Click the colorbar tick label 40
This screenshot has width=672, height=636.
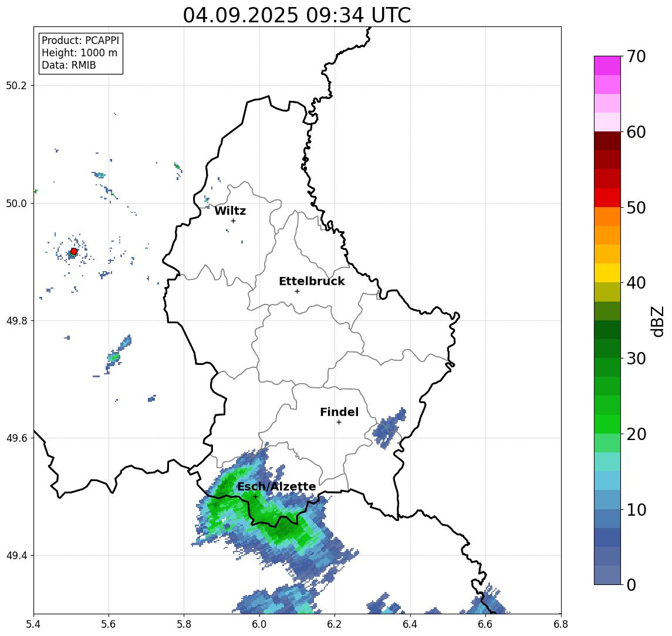tap(636, 283)
